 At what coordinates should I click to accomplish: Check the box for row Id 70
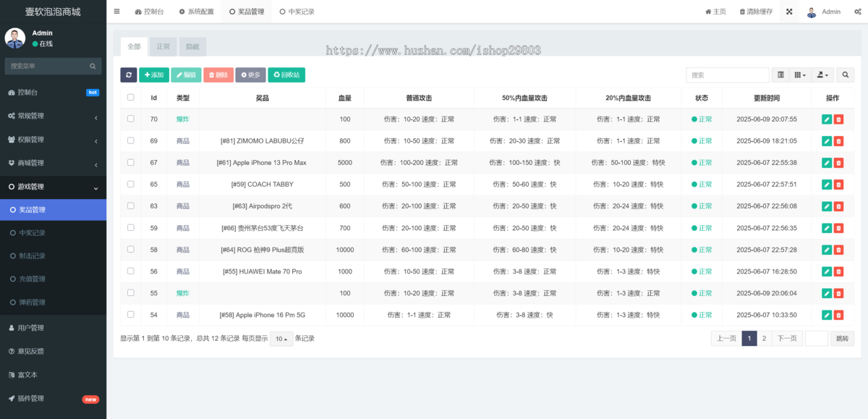[131, 119]
